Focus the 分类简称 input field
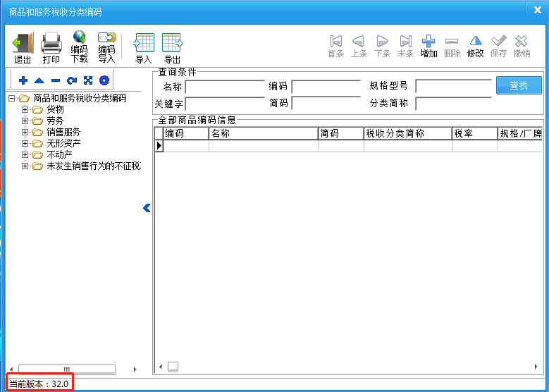The height and width of the screenshot is (392, 549). pos(453,104)
